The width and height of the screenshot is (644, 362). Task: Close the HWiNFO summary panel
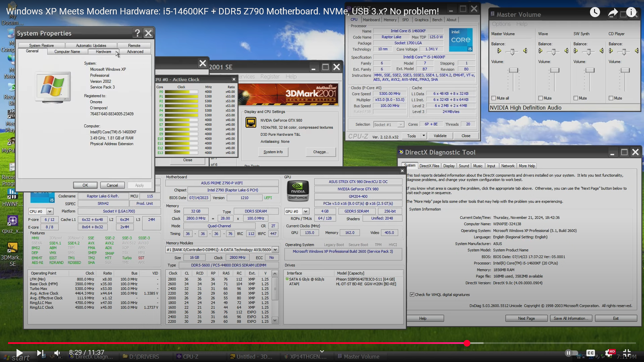point(402,171)
